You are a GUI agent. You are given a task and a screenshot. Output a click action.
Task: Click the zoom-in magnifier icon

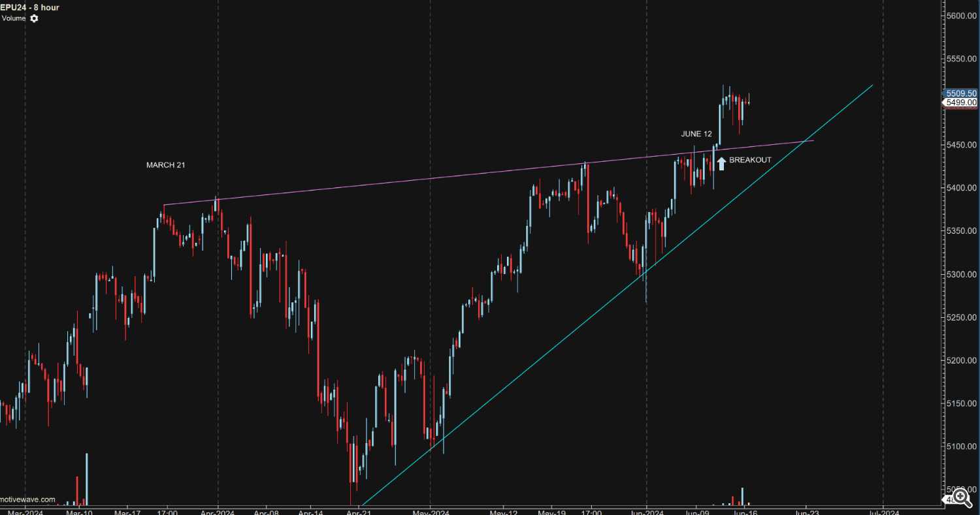(960, 498)
